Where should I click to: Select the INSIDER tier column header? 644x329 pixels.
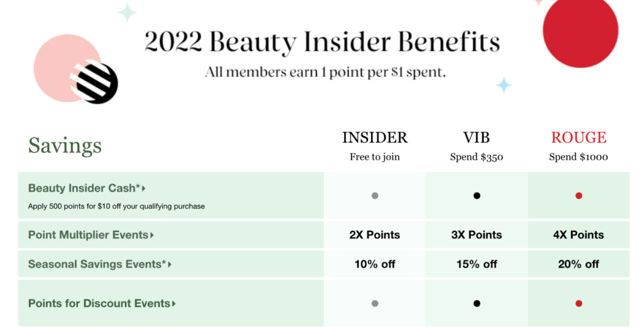[375, 138]
